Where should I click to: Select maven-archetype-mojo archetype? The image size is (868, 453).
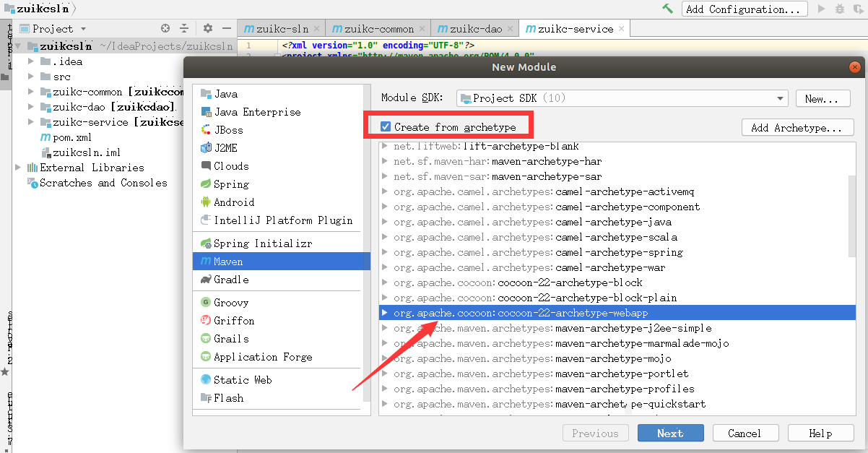tap(617, 359)
